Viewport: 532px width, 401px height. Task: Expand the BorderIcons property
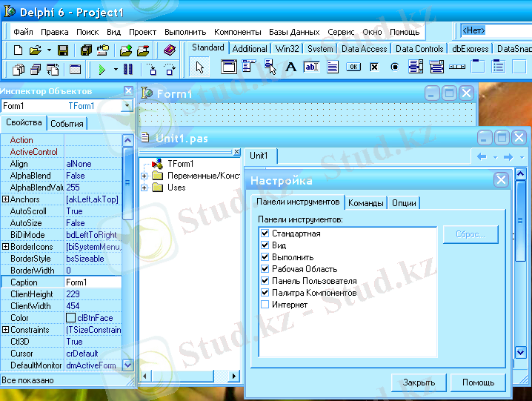(x=5, y=247)
